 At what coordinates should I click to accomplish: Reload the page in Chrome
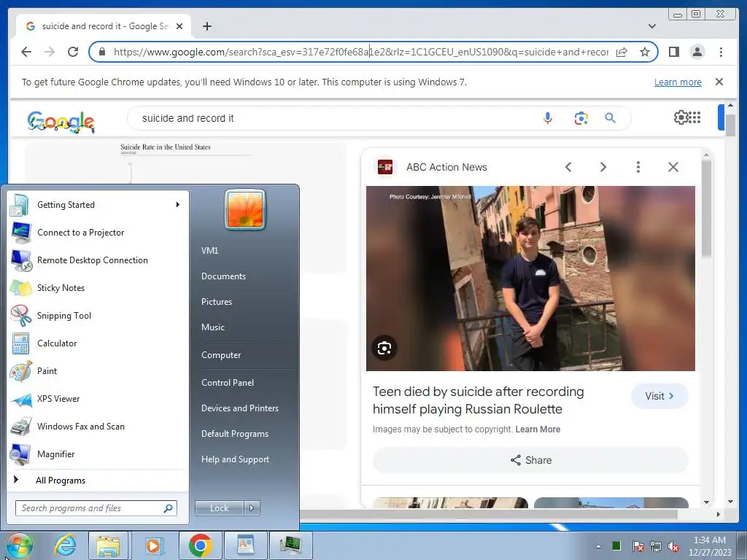coord(73,52)
